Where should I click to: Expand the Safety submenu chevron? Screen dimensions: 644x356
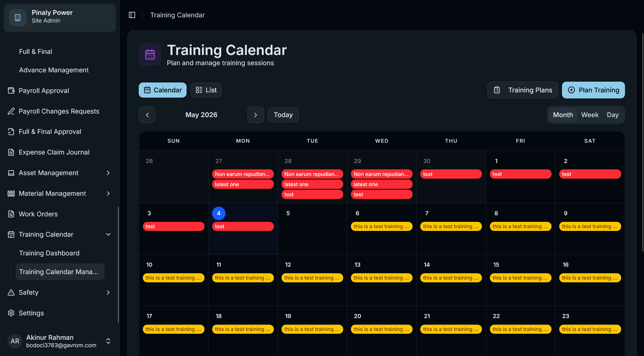tap(108, 292)
